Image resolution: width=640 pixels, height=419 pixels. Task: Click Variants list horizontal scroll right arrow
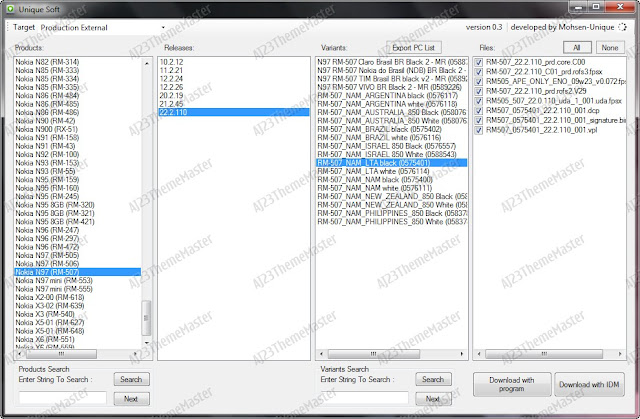click(x=462, y=354)
